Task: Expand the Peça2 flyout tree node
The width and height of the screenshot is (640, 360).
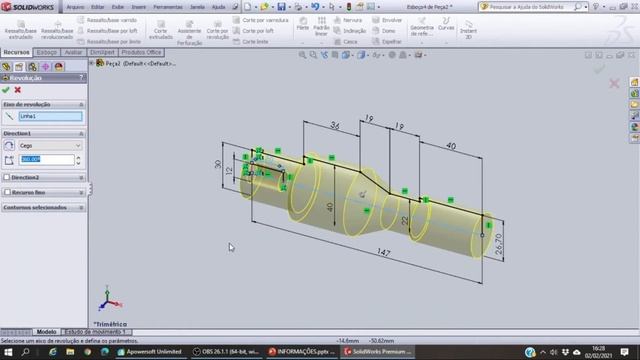Action: tap(92, 63)
